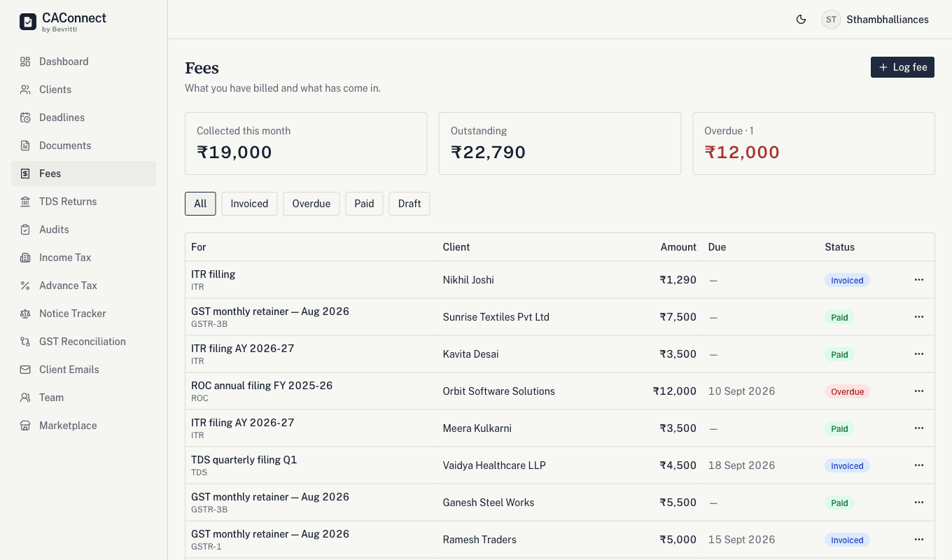
Task: Click the Advance Tax percent icon
Action: coord(25,286)
